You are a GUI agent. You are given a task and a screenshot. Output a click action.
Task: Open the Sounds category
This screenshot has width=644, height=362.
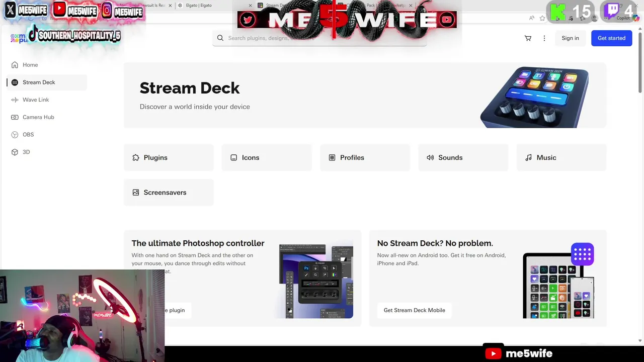[463, 157]
